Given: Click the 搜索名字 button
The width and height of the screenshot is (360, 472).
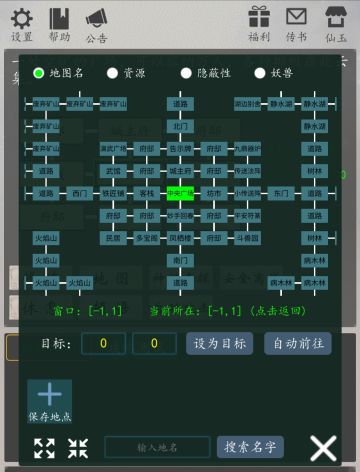Looking at the screenshot, I should coord(250,447).
